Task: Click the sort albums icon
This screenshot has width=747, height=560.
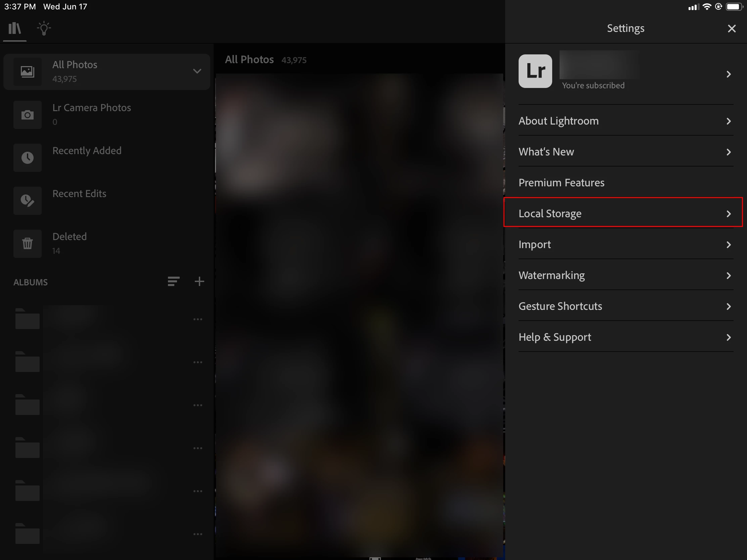Action: click(174, 282)
